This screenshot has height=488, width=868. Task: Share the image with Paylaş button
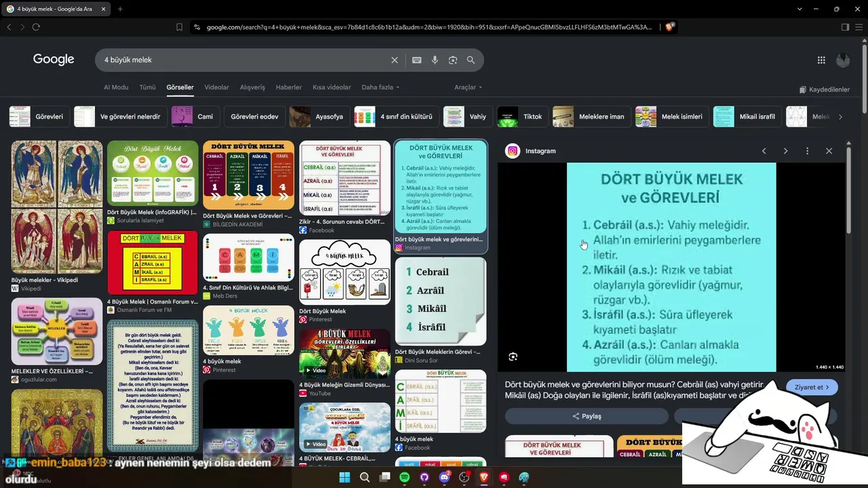click(x=587, y=416)
